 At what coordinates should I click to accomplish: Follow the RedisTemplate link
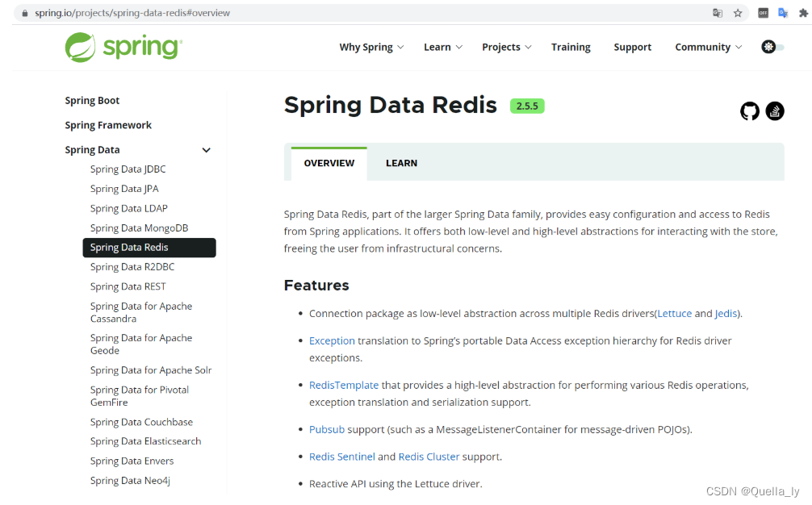[x=344, y=386]
